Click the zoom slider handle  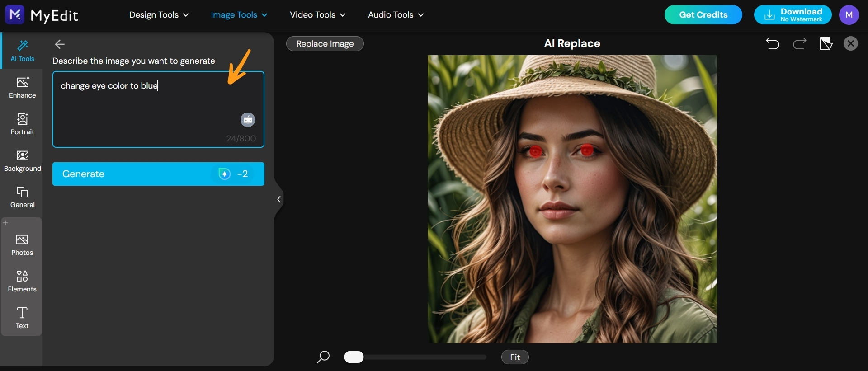pyautogui.click(x=354, y=357)
